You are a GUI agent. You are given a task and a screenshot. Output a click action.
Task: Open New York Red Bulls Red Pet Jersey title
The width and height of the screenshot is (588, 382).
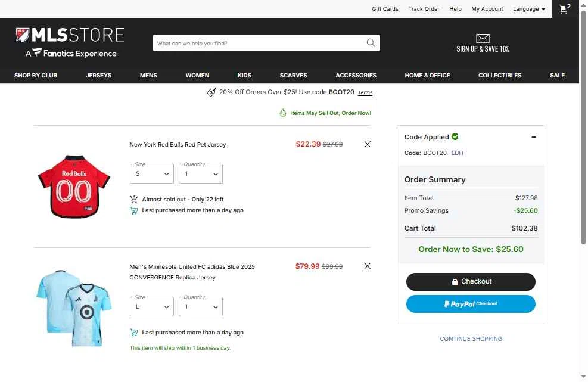coord(178,144)
